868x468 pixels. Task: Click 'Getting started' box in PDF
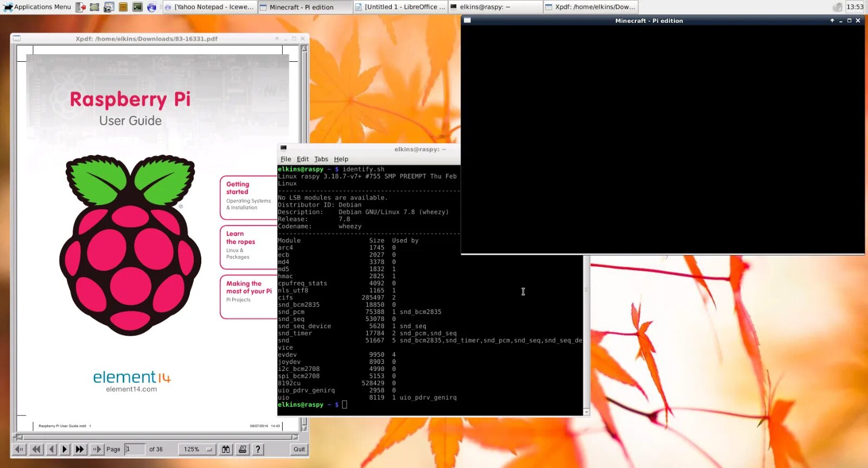[x=250, y=198]
